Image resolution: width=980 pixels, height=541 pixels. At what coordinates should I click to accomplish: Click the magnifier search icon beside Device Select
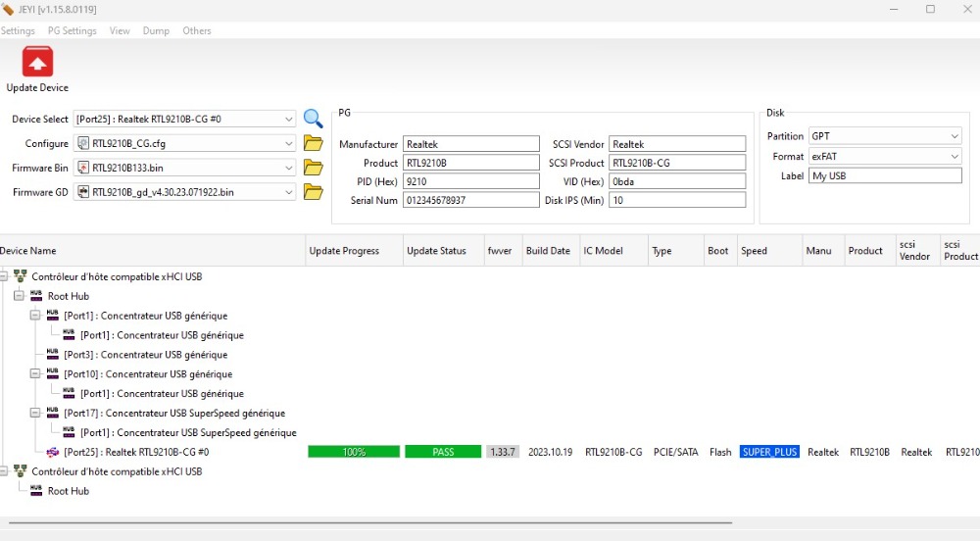tap(313, 119)
